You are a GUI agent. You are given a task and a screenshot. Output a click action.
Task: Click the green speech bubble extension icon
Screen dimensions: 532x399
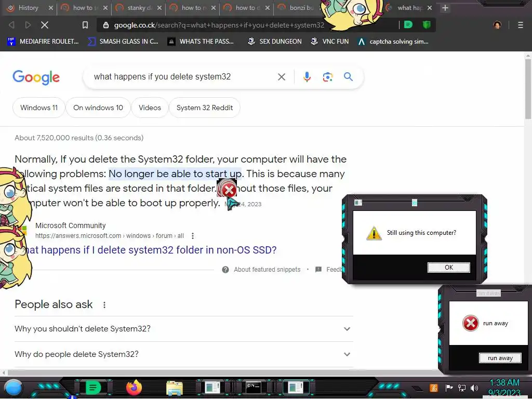pos(408,24)
